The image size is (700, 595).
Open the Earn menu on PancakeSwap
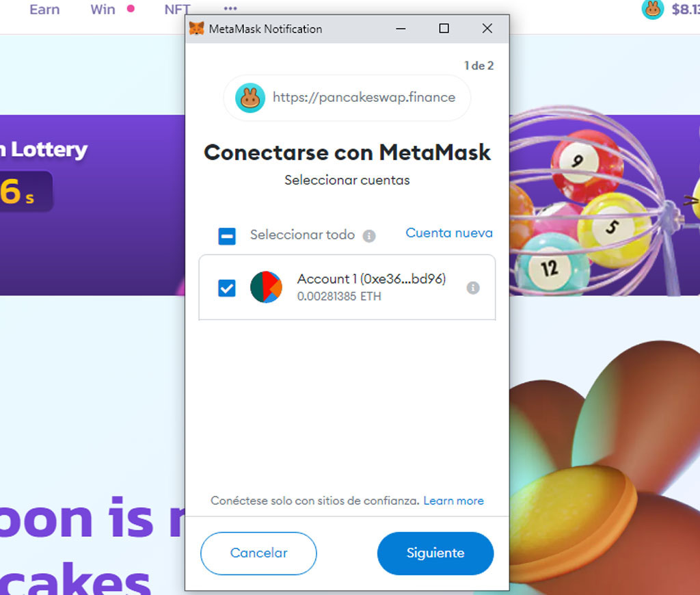44,10
